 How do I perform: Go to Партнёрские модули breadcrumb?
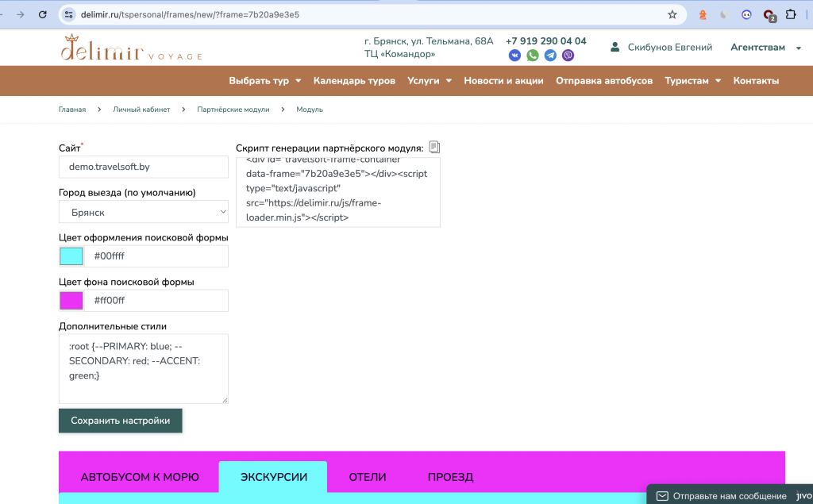(x=233, y=110)
